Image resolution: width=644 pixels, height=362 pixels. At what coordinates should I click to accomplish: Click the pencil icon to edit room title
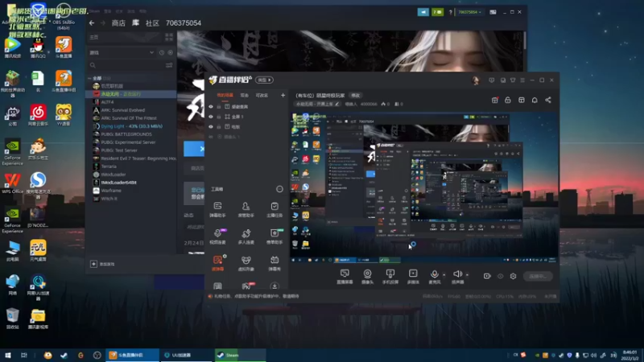[x=336, y=105]
